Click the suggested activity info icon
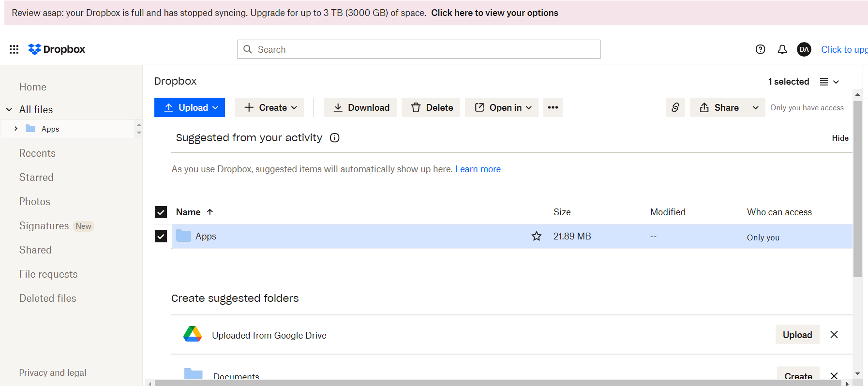This screenshot has width=868, height=386. click(x=334, y=138)
